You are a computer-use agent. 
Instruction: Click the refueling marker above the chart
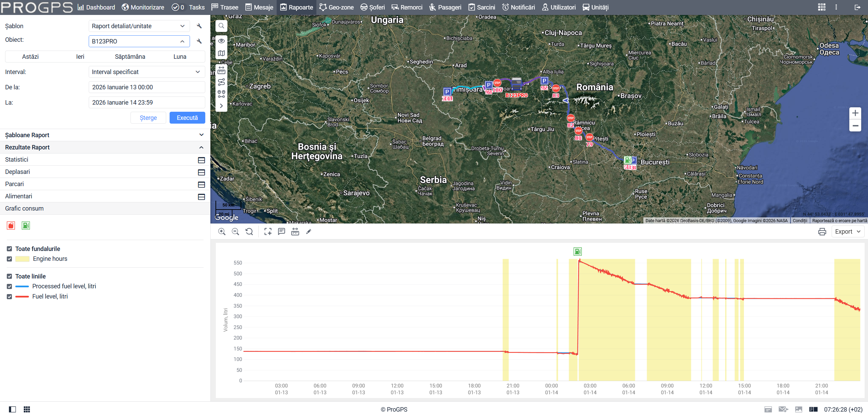577,251
